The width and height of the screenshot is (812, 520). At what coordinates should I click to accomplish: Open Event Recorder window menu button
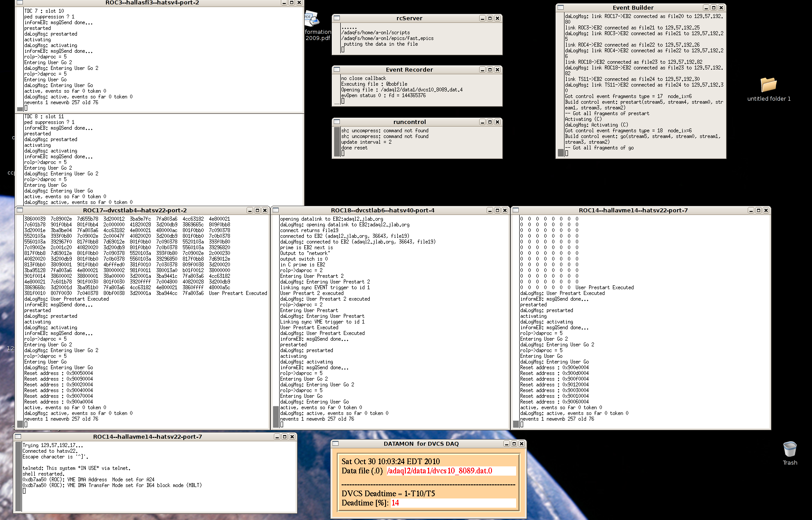tap(337, 69)
